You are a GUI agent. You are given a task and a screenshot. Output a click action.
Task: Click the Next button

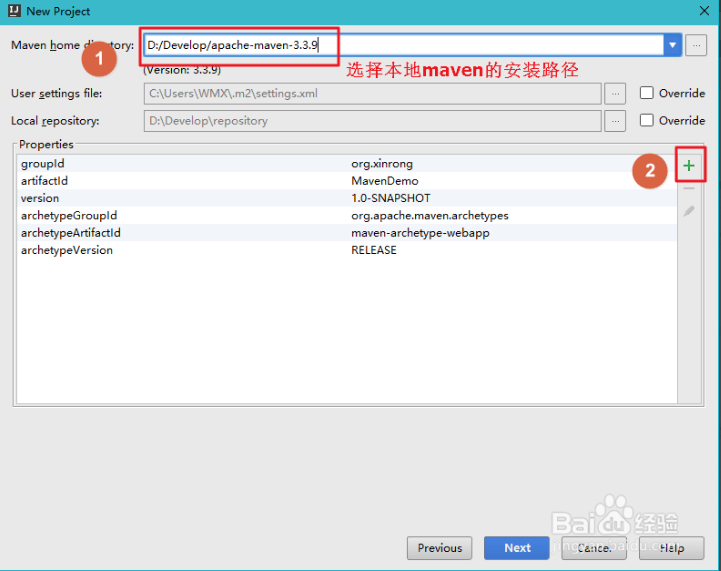517,548
